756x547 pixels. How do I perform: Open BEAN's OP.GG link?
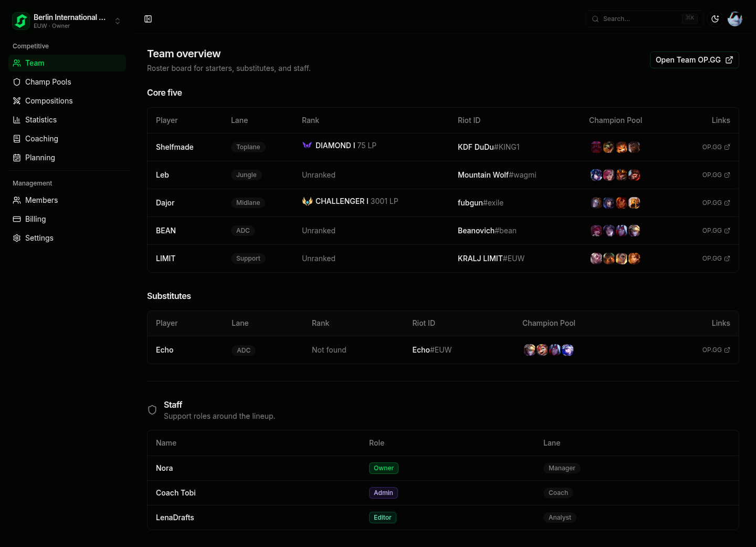click(x=716, y=231)
